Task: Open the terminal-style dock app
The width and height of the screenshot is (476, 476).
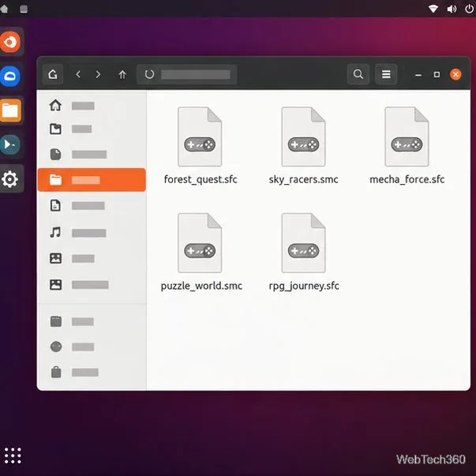Action: [10, 144]
